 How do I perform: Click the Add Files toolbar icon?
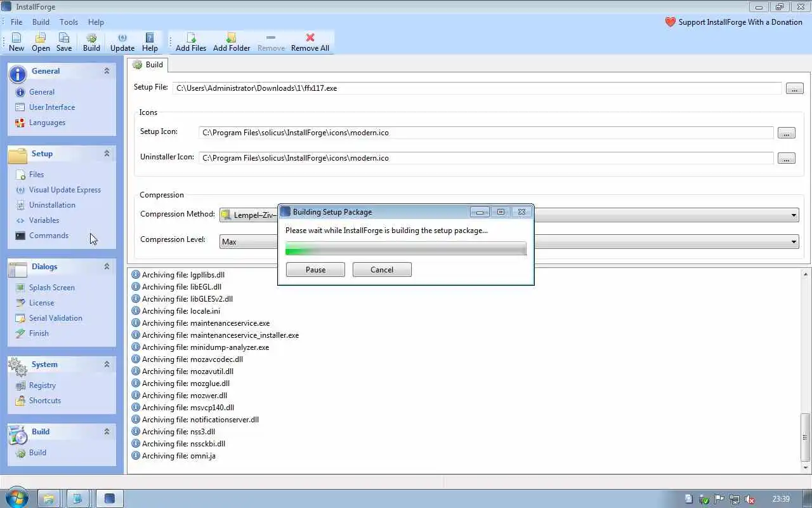coord(191,42)
